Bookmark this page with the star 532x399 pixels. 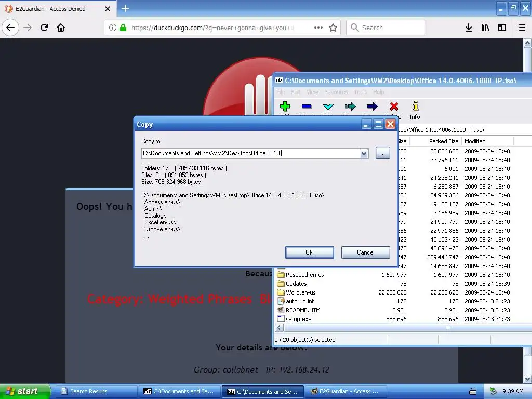tap(333, 28)
